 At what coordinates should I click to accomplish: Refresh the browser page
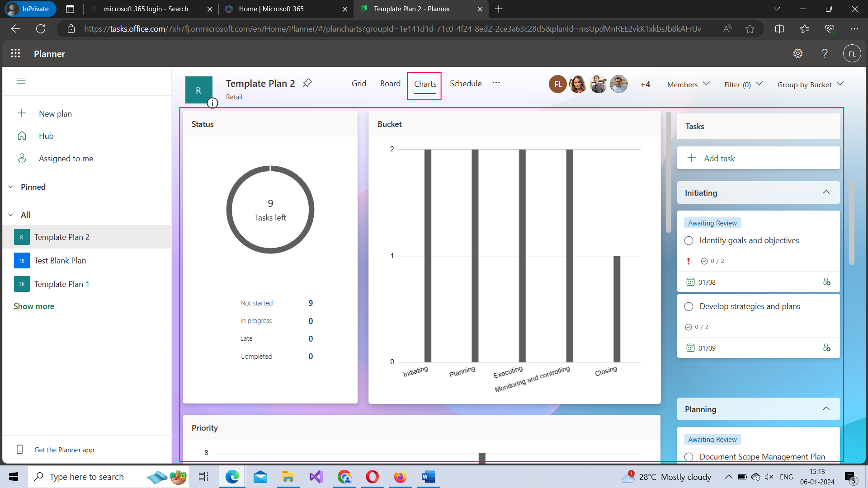[41, 29]
